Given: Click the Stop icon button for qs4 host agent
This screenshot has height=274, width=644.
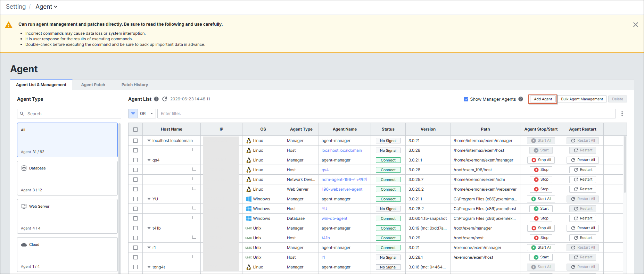Looking at the screenshot, I should pyautogui.click(x=541, y=170).
